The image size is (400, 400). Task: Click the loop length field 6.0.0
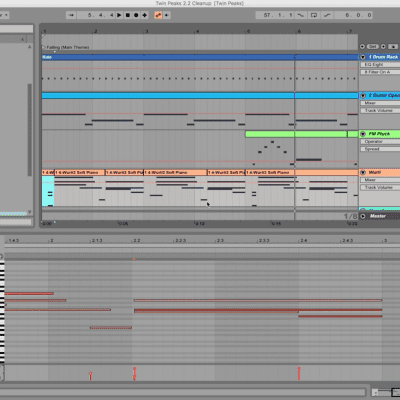pyautogui.click(x=354, y=15)
